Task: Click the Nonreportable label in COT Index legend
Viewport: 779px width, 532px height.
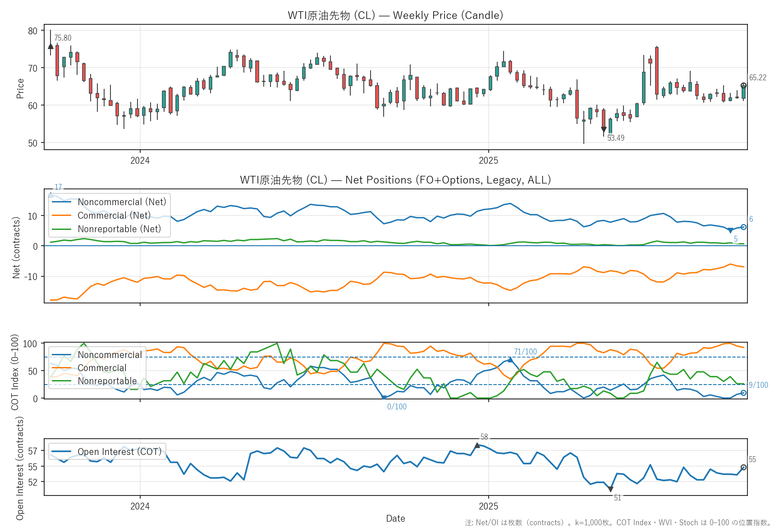Action: pos(107,381)
